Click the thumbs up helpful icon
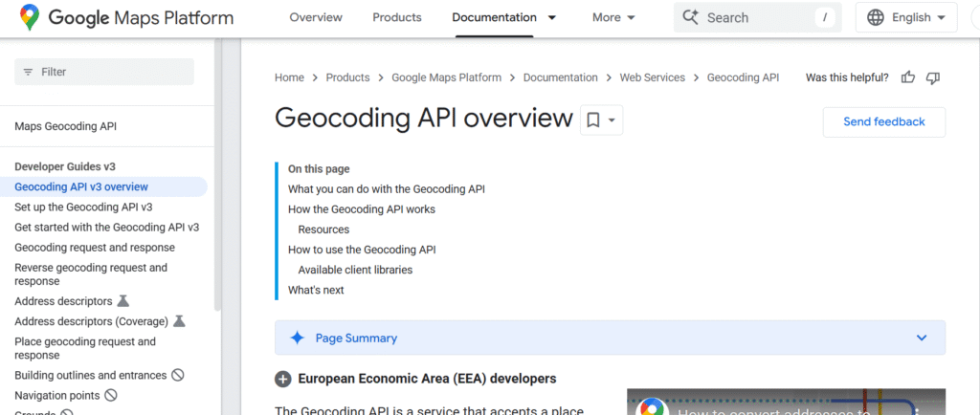 tap(908, 77)
